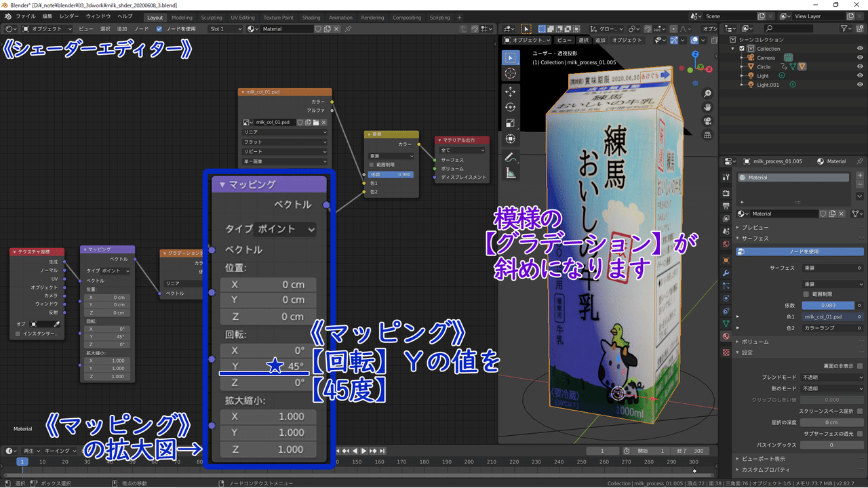
Task: Switch perspective/orthographic with the grid icon
Action: click(707, 135)
